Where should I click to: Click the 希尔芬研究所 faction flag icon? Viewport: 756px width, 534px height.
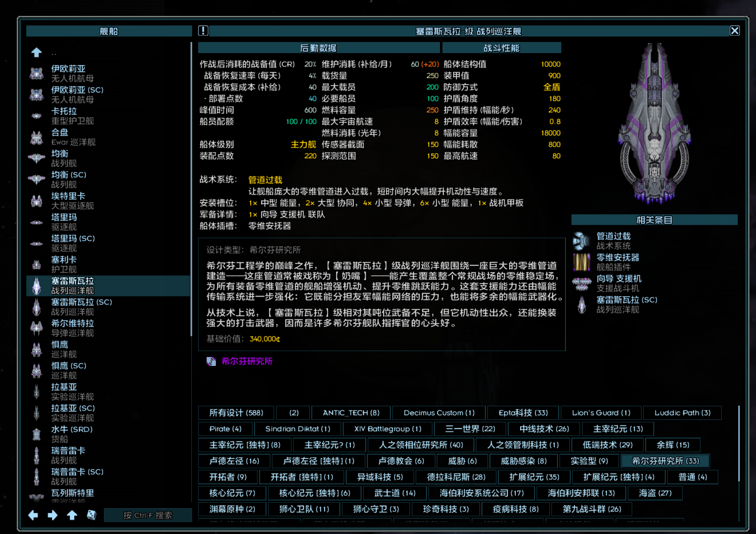click(x=211, y=361)
